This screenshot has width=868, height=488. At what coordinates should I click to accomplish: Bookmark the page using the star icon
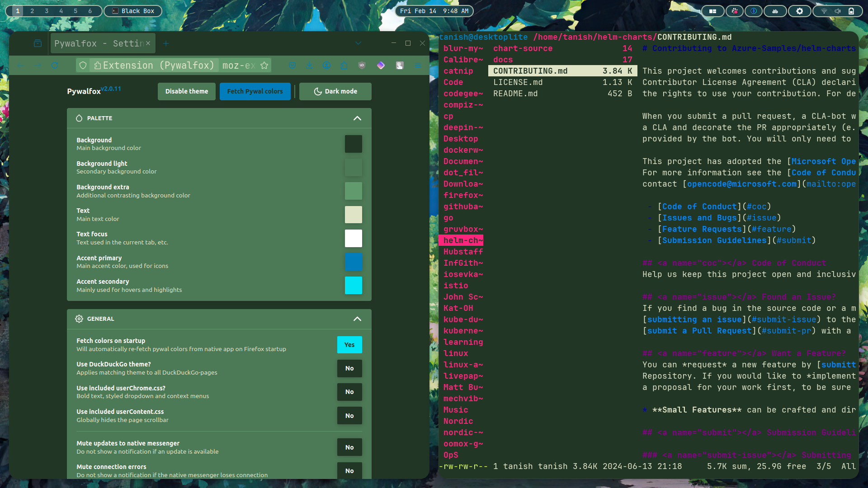click(x=264, y=66)
